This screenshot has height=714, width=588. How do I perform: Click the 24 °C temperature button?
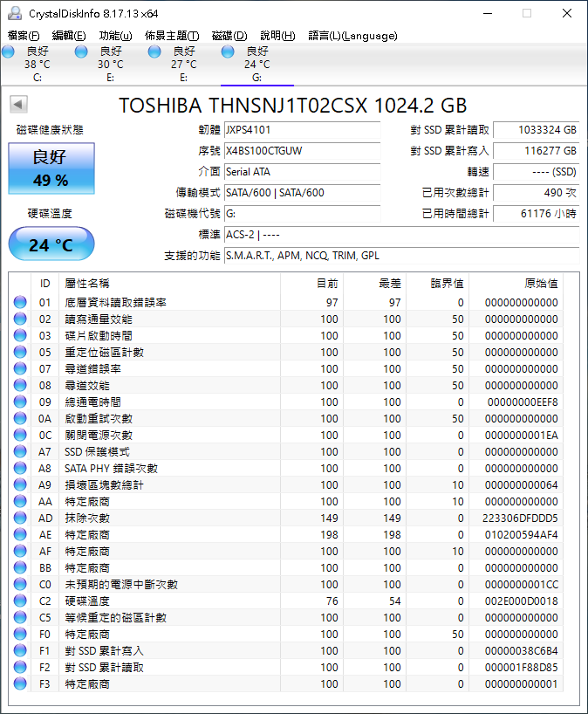pos(51,244)
